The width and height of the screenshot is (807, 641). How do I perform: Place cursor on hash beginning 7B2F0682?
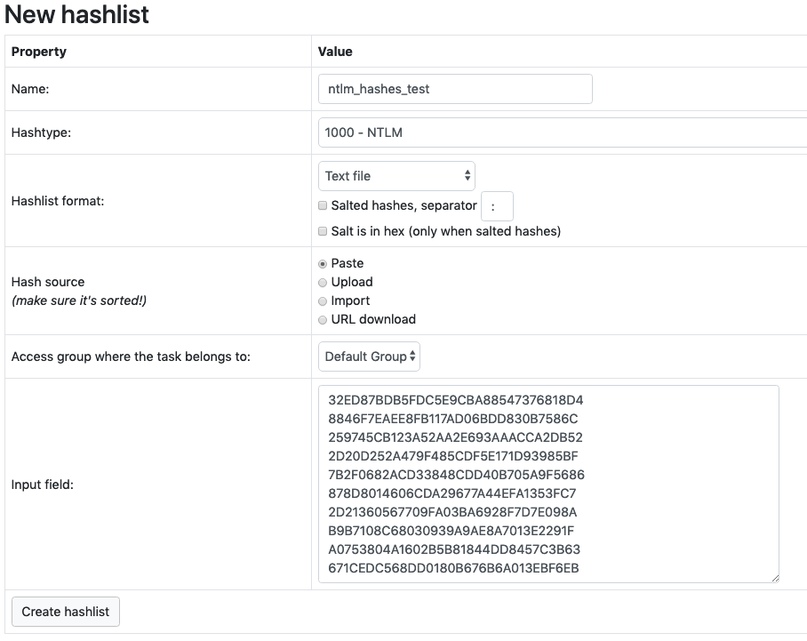click(x=456, y=475)
